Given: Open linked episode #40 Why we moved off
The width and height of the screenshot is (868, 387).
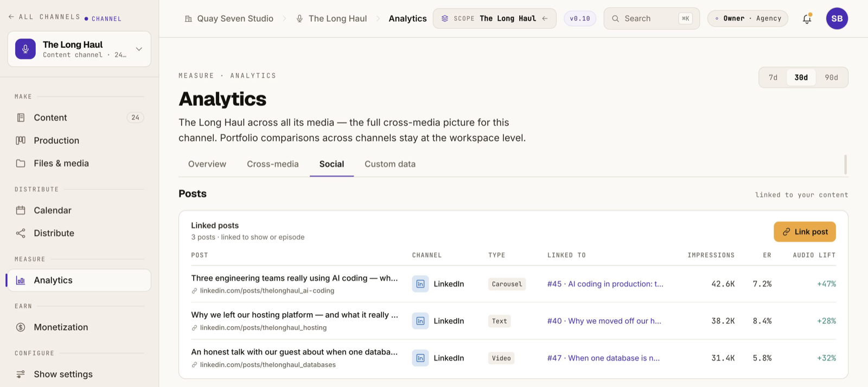Looking at the screenshot, I should [604, 321].
